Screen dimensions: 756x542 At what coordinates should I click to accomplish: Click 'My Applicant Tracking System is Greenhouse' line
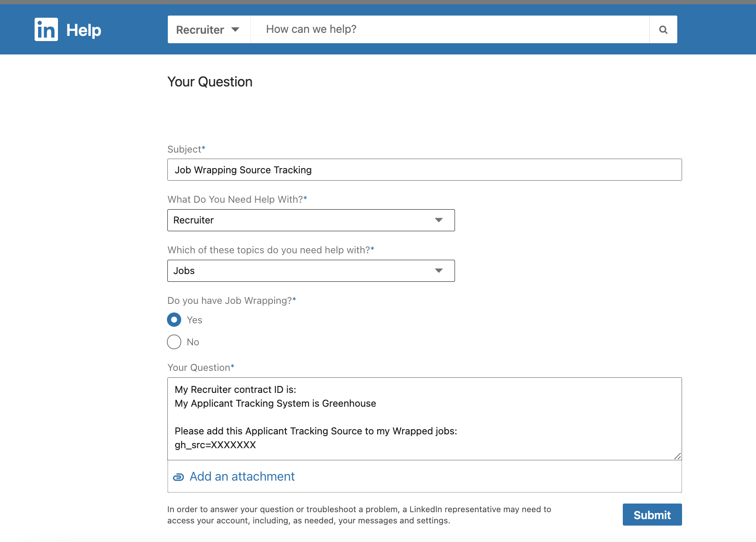(x=275, y=403)
